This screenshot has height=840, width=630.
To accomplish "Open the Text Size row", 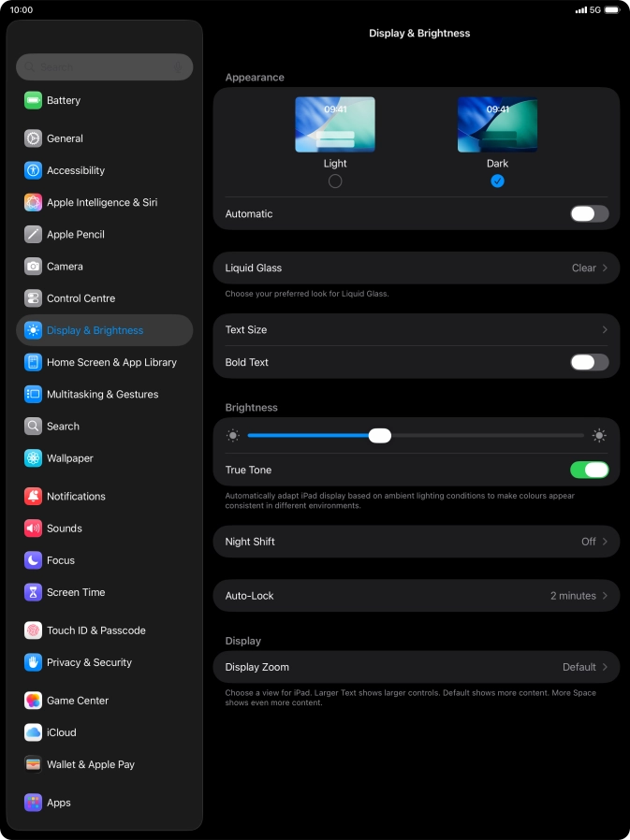I will click(417, 330).
